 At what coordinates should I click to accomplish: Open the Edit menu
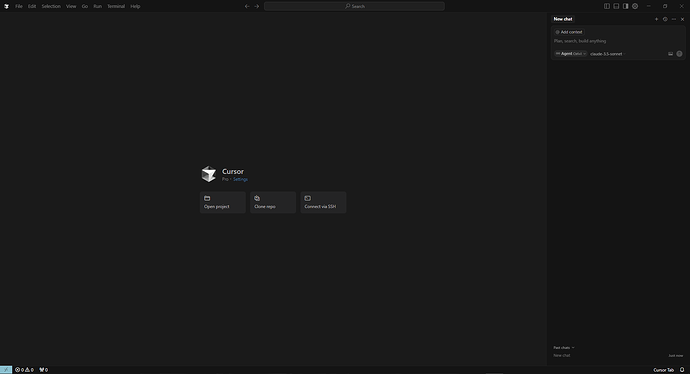pyautogui.click(x=32, y=6)
